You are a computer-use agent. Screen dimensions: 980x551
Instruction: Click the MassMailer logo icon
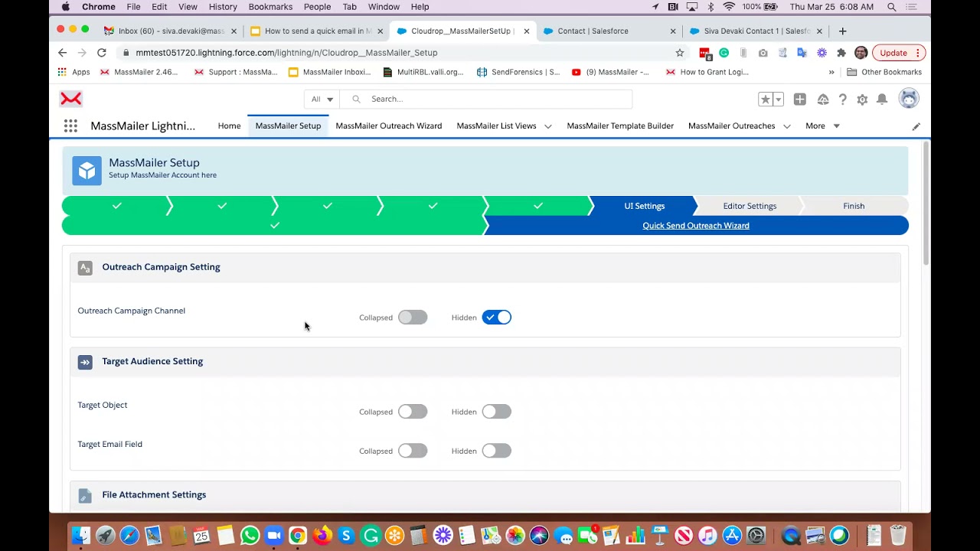point(71,99)
